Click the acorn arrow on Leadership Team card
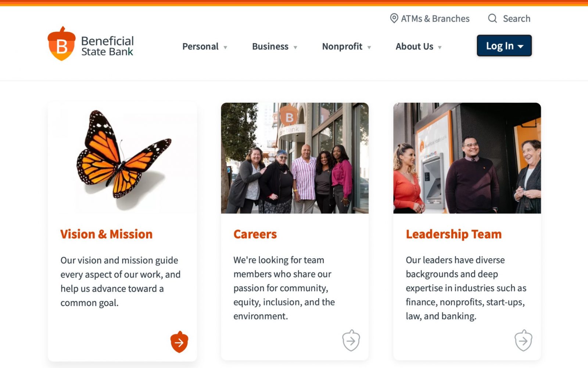The width and height of the screenshot is (588, 368). tap(523, 341)
